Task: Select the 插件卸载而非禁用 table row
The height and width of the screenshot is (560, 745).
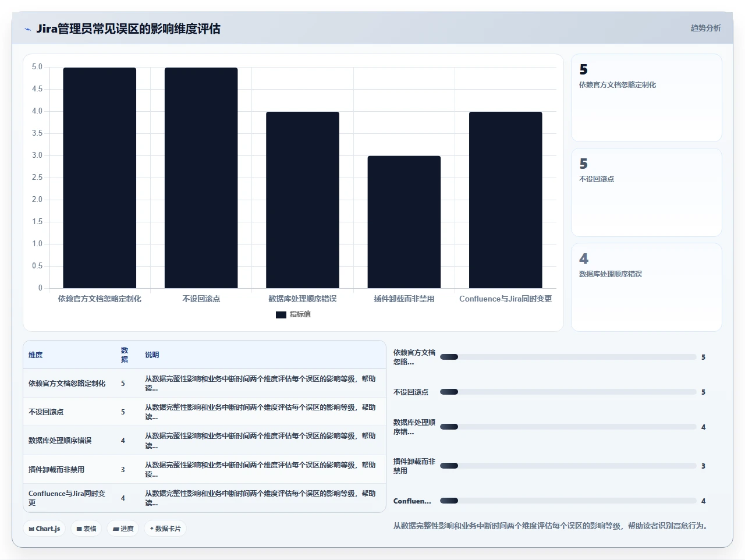Action: tap(204, 469)
